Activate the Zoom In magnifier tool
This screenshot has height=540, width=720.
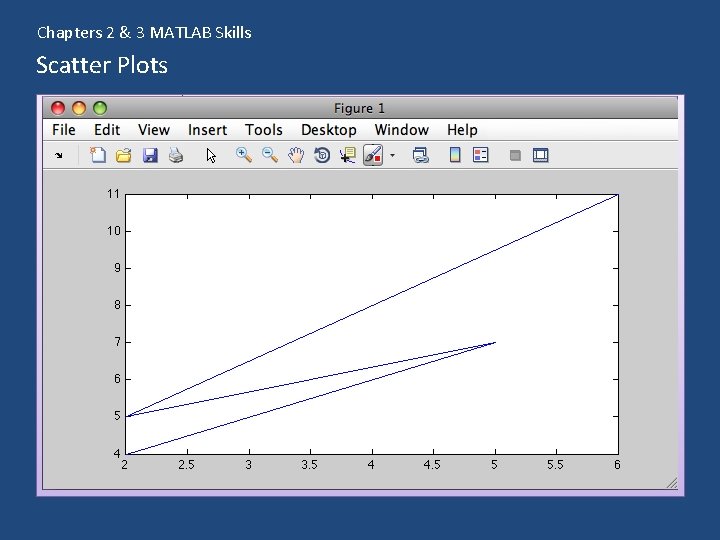click(244, 155)
